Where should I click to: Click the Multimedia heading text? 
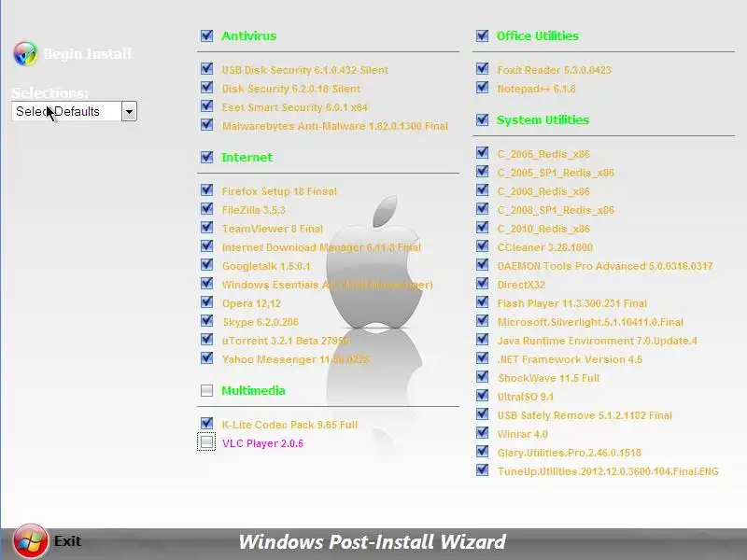[x=253, y=390]
